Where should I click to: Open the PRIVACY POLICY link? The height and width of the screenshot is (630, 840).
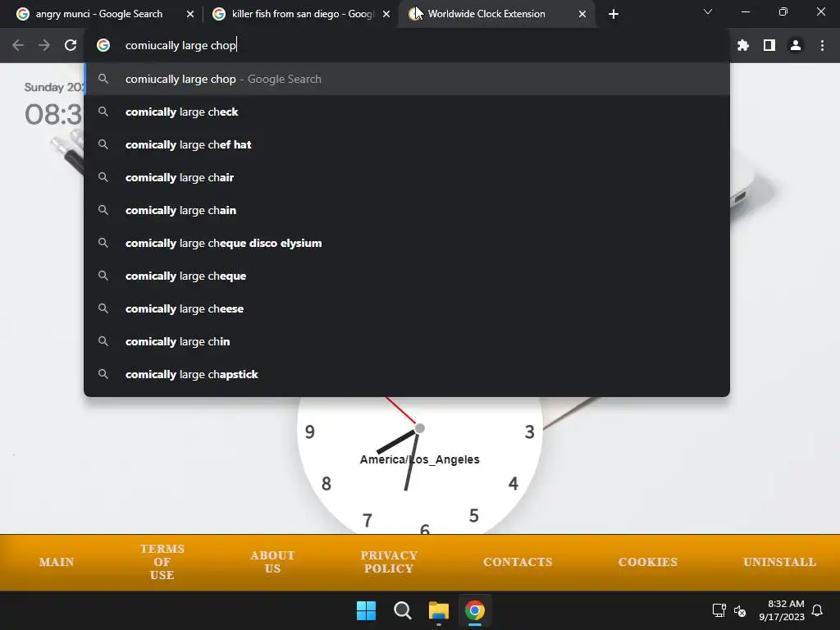click(x=389, y=562)
